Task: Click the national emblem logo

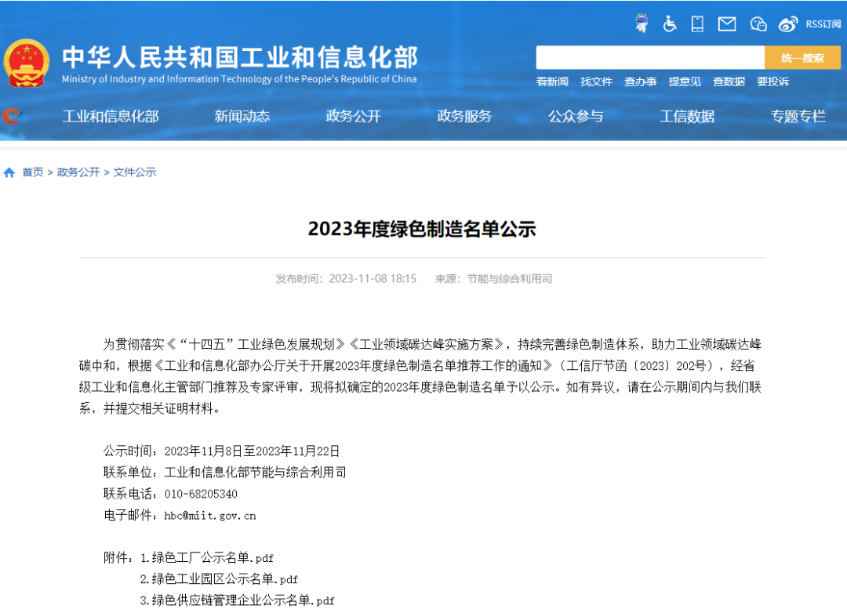Action: pyautogui.click(x=26, y=63)
